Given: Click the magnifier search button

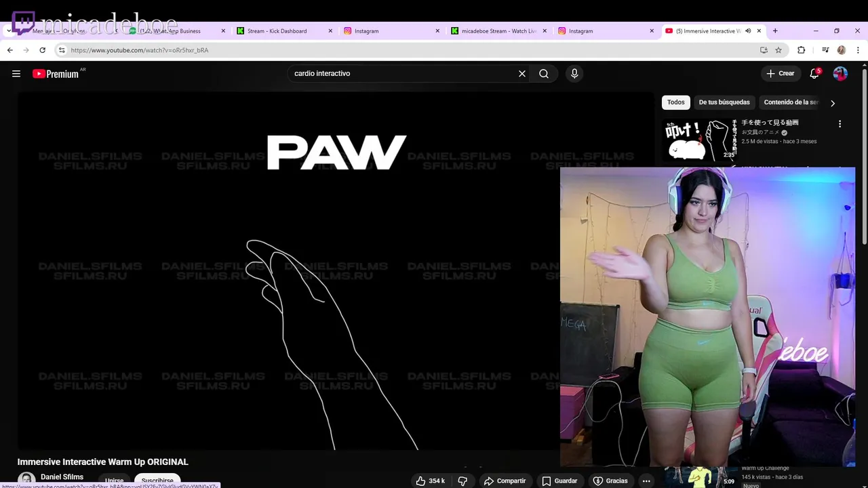Looking at the screenshot, I should [544, 74].
